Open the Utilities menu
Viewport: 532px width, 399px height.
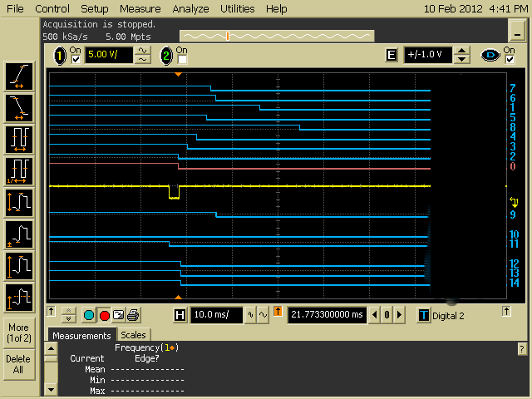point(238,8)
